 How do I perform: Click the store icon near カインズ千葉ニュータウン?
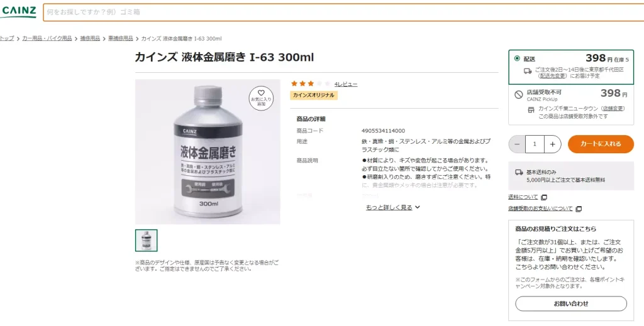pyautogui.click(x=531, y=109)
